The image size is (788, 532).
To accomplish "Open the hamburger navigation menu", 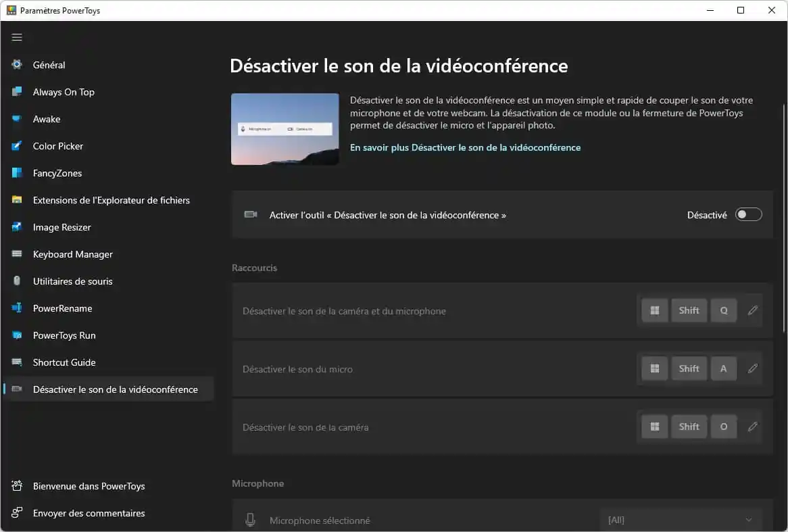I will (x=17, y=37).
